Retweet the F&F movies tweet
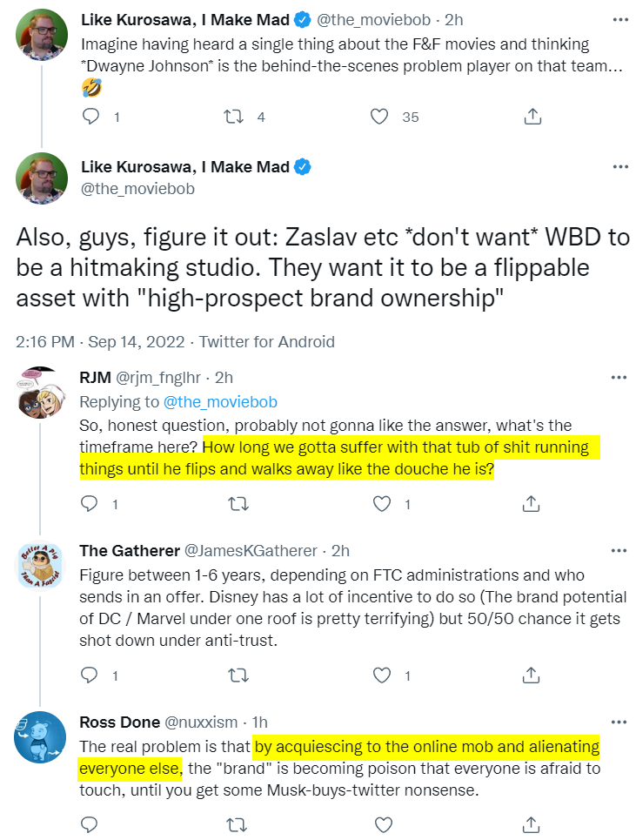 (235, 117)
